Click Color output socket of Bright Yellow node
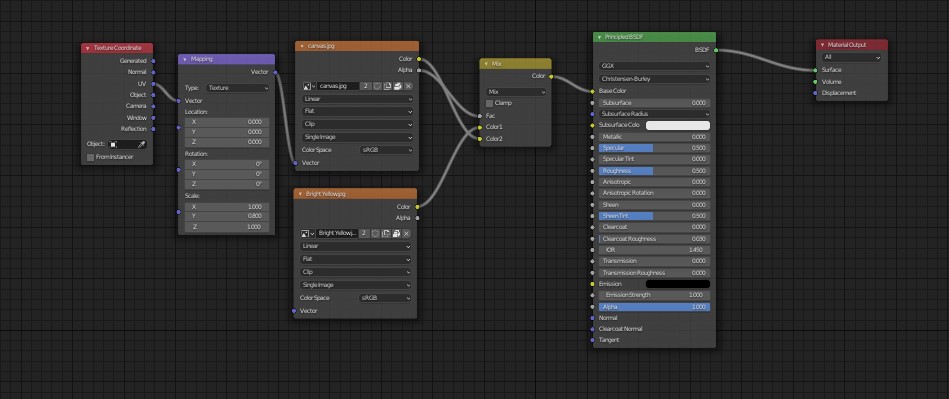949x399 pixels. click(418, 206)
